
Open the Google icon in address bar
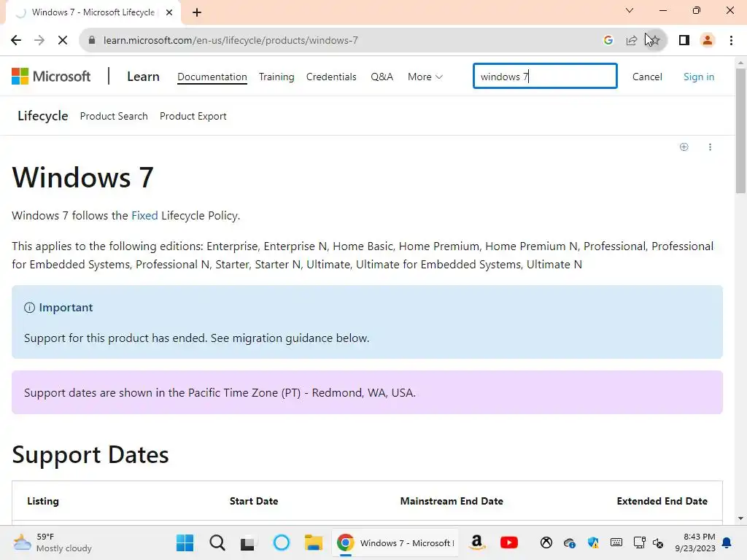coord(608,40)
